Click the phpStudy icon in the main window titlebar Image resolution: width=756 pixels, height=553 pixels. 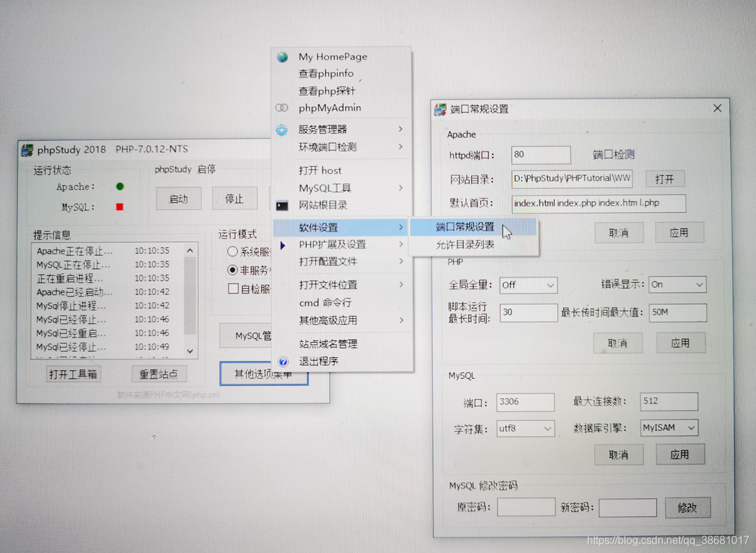tap(27, 149)
